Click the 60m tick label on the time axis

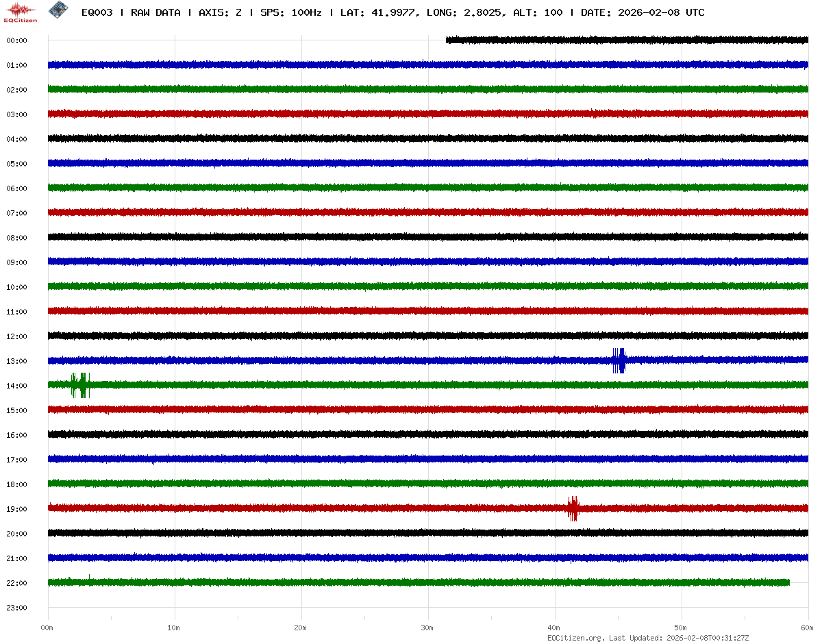(x=808, y=628)
